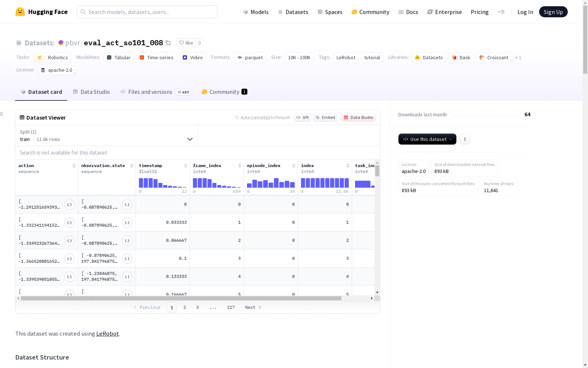Select the parquet format tag
Image resolution: width=588 pixels, height=368 pixels.
point(250,57)
